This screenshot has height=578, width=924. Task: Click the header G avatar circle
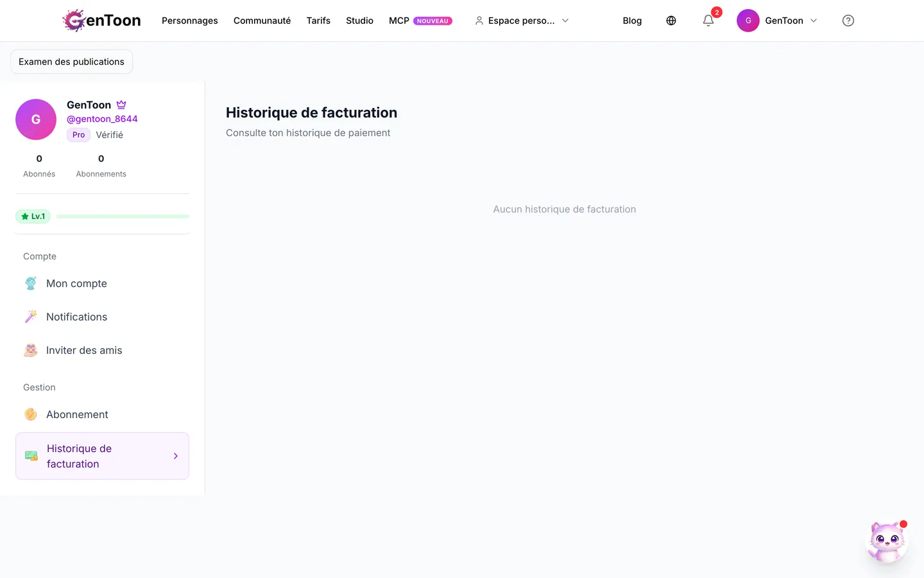748,21
